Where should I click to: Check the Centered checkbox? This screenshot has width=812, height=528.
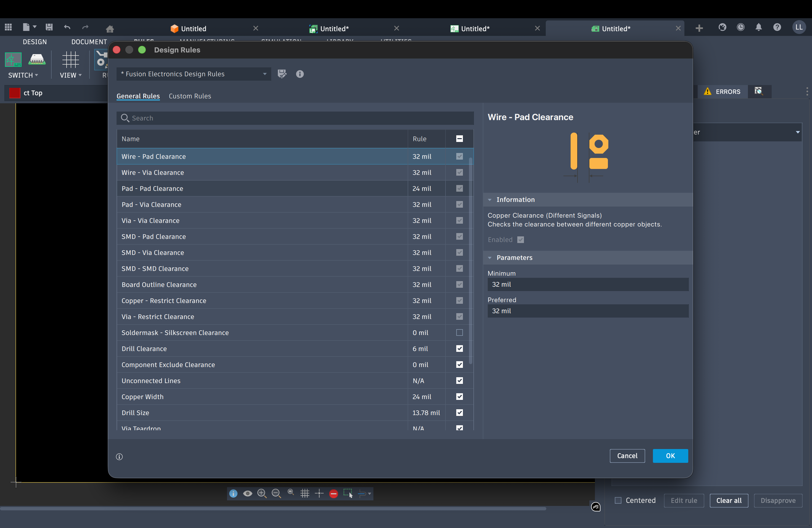coord(618,500)
